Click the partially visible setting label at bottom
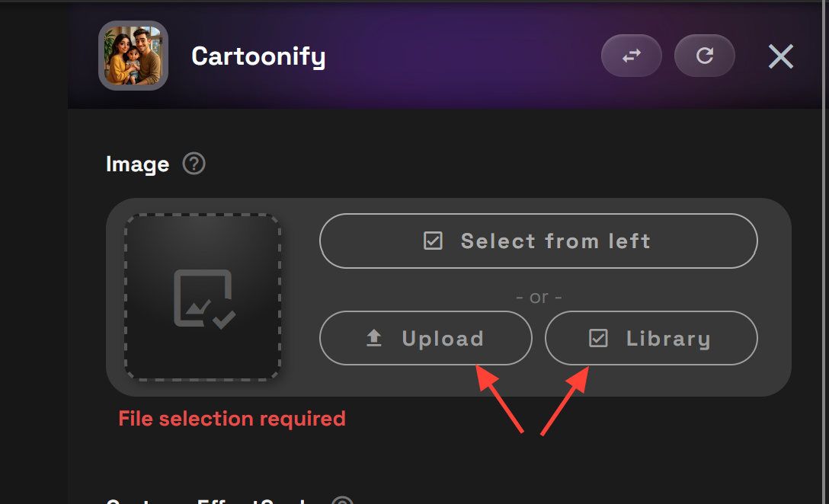This screenshot has width=829, height=504. pos(206,501)
